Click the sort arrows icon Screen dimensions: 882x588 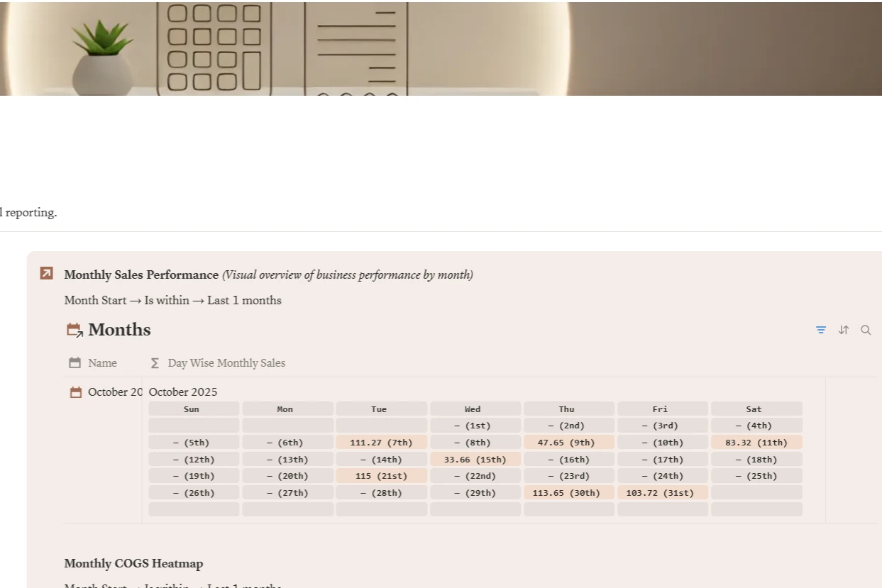[x=844, y=330]
